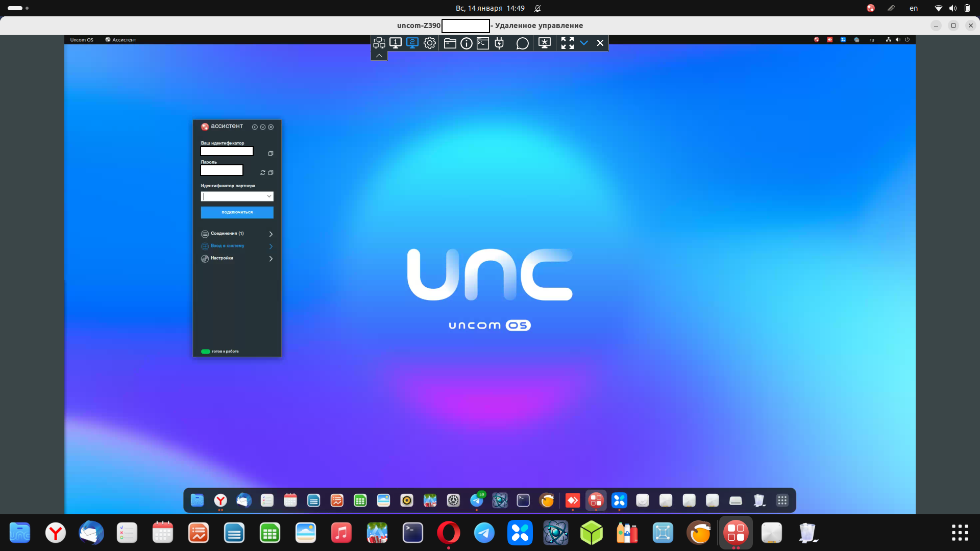The width and height of the screenshot is (980, 551).
Task: Open settings gear in remote dock
Action: point(453,500)
